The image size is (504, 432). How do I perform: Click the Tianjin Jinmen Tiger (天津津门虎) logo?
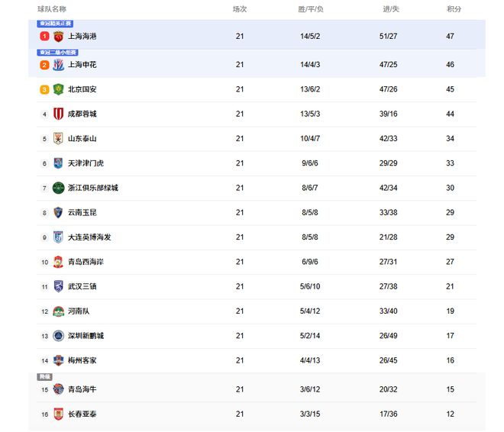[x=59, y=163]
